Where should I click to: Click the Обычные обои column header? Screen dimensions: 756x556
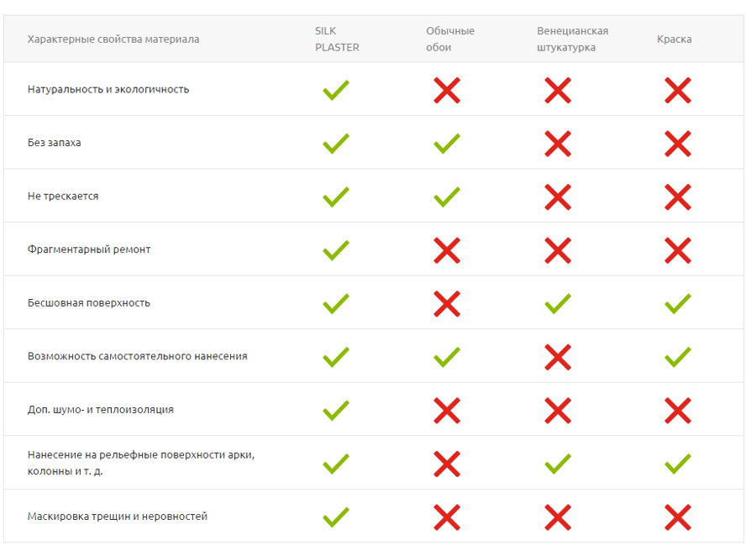(450, 39)
